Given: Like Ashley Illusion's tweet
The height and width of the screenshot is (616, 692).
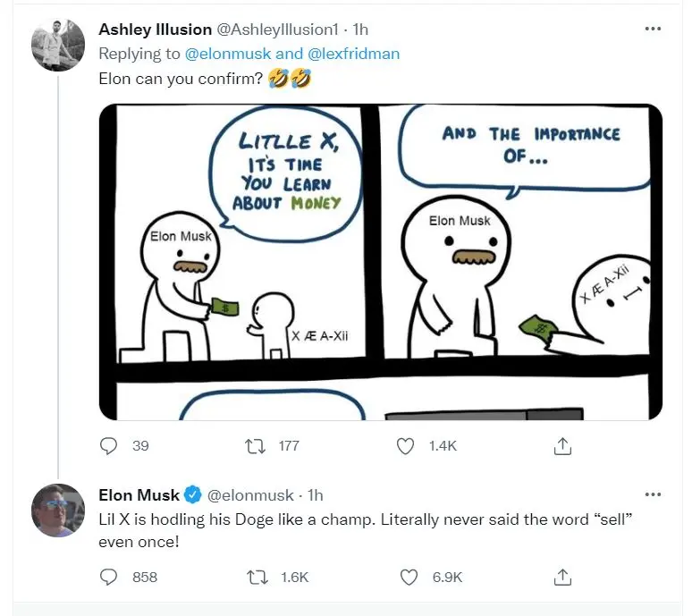Looking at the screenshot, I should 405,445.
